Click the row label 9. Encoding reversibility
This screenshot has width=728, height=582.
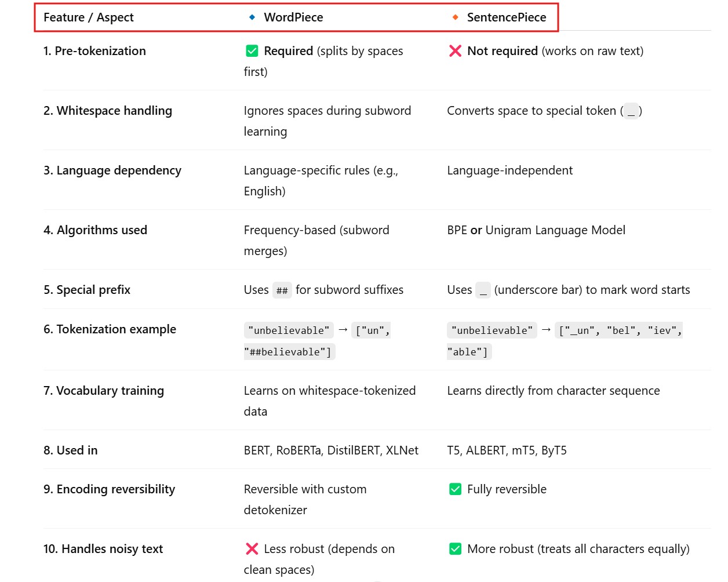[x=110, y=489]
